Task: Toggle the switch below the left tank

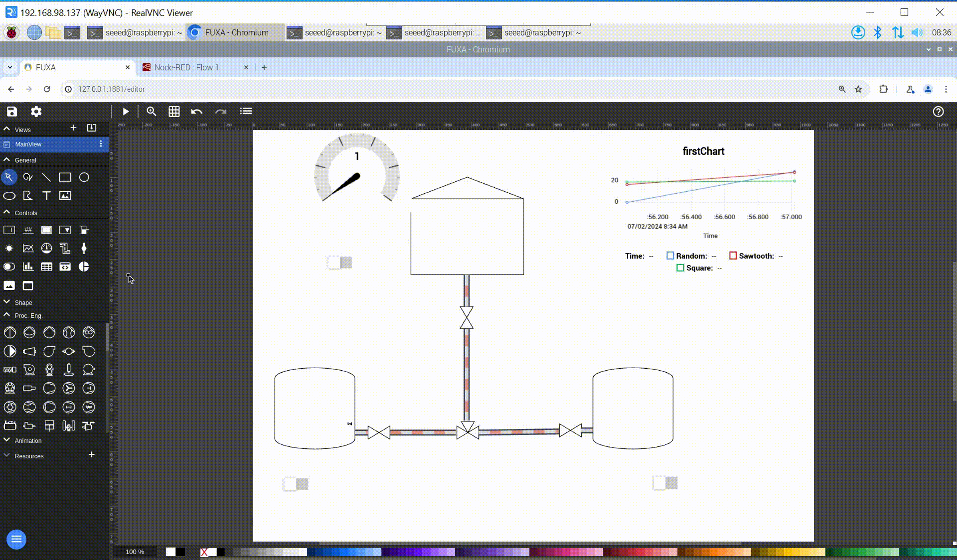Action: 296,484
